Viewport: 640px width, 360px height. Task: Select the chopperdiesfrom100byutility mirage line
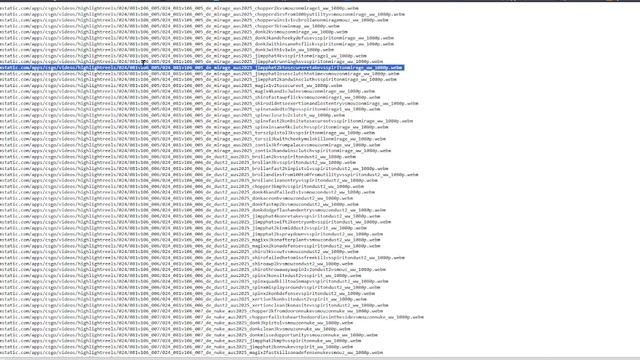pos(202,14)
